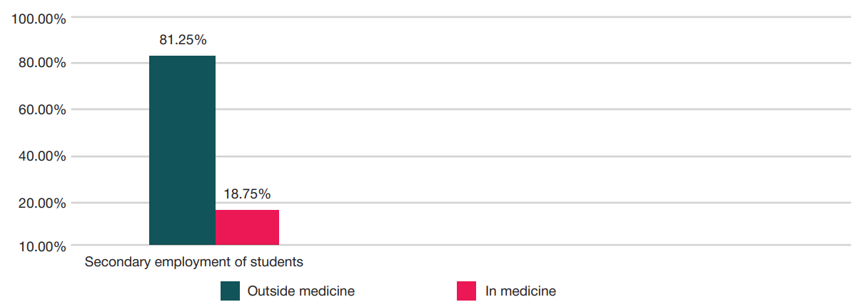Click the 10.00% axis label
This screenshot has height=307, width=868.
[42, 247]
